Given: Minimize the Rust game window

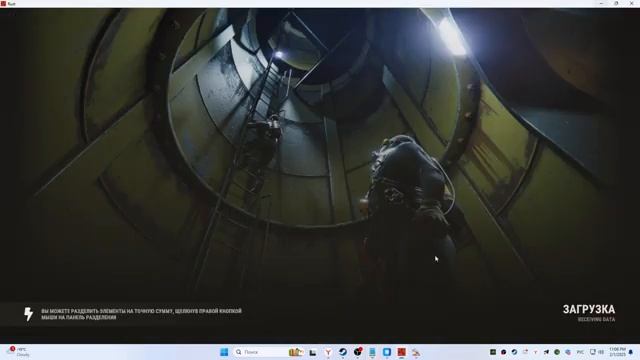Looking at the screenshot, I should click(601, 3).
